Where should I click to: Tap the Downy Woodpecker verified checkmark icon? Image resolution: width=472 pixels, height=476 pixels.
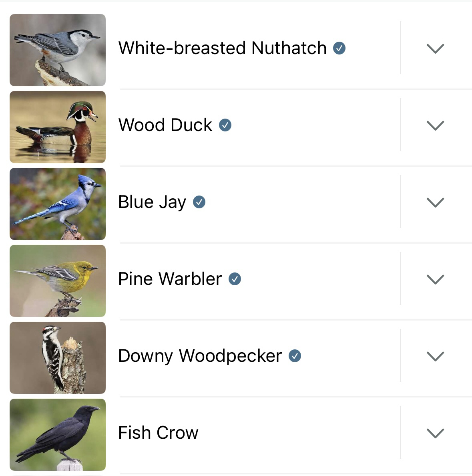click(x=295, y=356)
